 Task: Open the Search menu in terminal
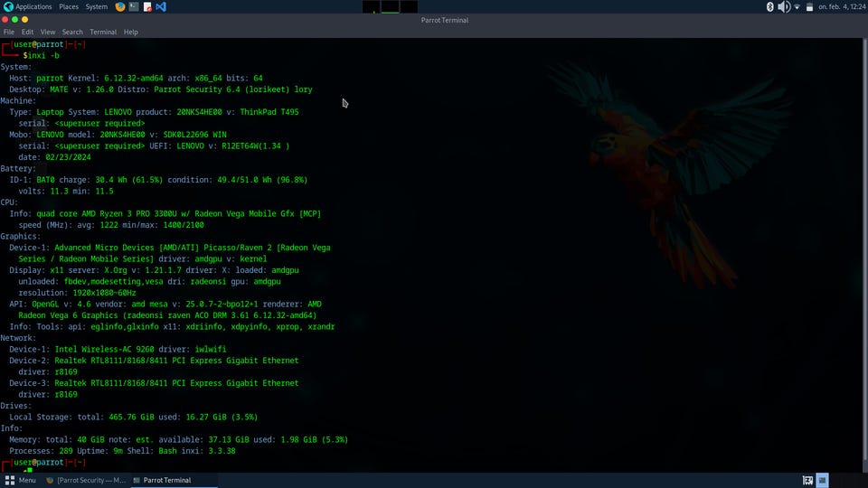point(72,32)
